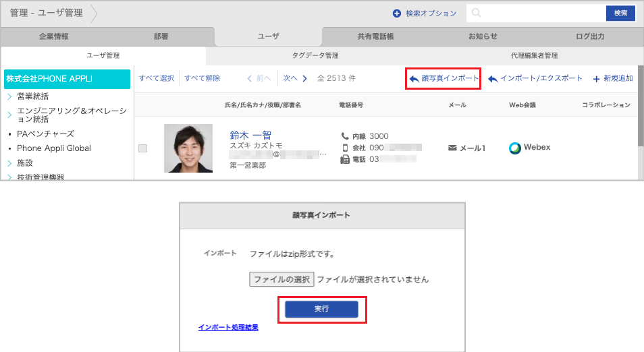Screen dimensions: 644x352
Task: Tick the checkbox beside 鈴木 一智
Action: pyautogui.click(x=142, y=148)
